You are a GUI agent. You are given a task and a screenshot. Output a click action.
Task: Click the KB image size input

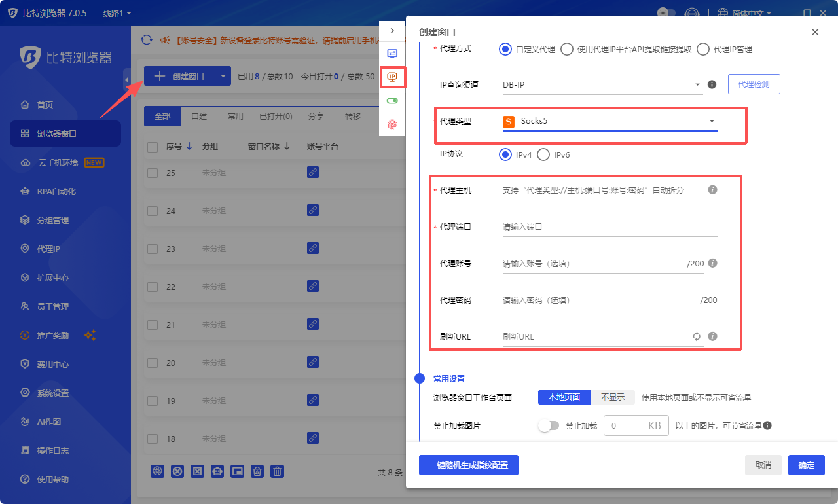[x=636, y=425]
